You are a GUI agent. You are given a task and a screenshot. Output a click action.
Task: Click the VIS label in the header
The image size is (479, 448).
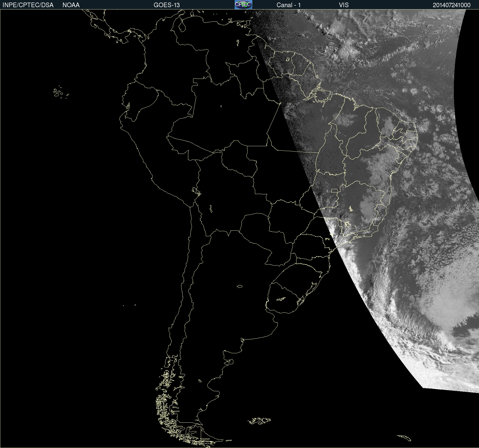[x=344, y=5]
